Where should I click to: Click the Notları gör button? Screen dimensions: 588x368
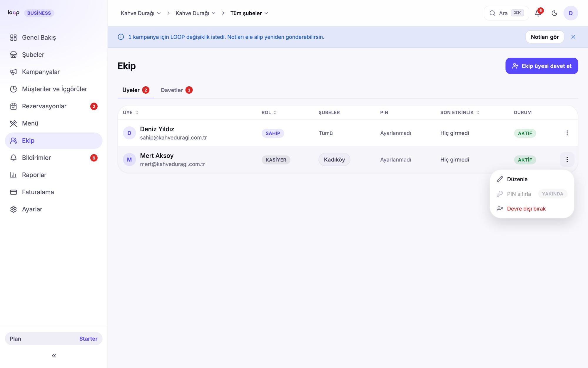[545, 37]
